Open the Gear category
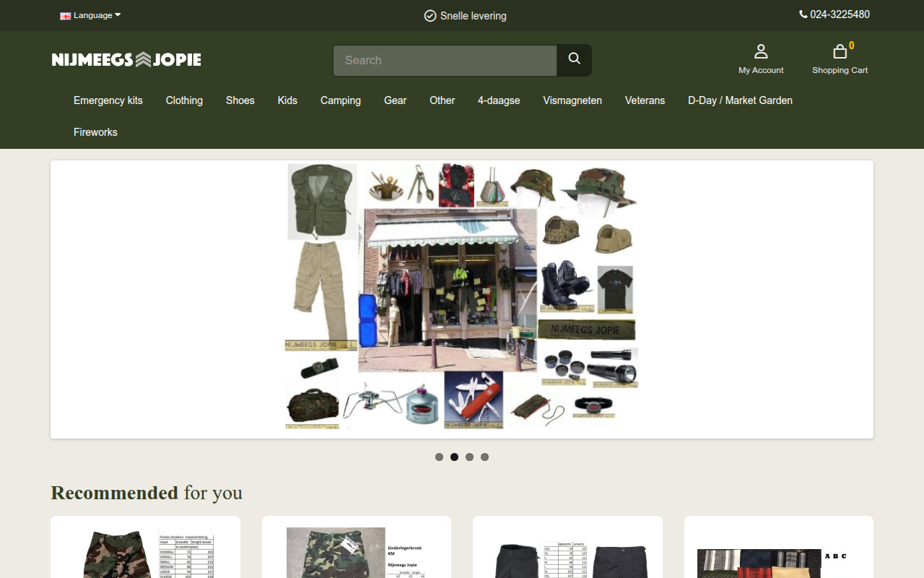Screen dimensions: 924x578 pyautogui.click(x=395, y=100)
